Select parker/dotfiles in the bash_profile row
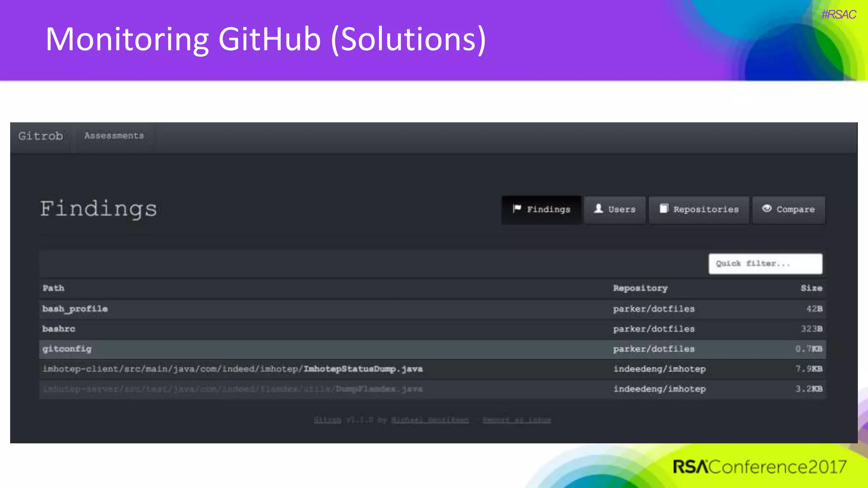868x488 pixels. tap(654, 309)
